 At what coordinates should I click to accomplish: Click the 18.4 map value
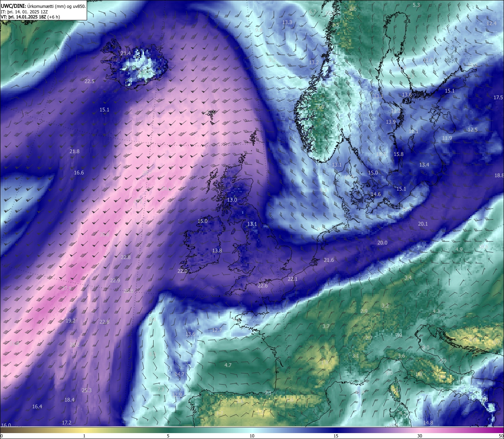pos(69,400)
